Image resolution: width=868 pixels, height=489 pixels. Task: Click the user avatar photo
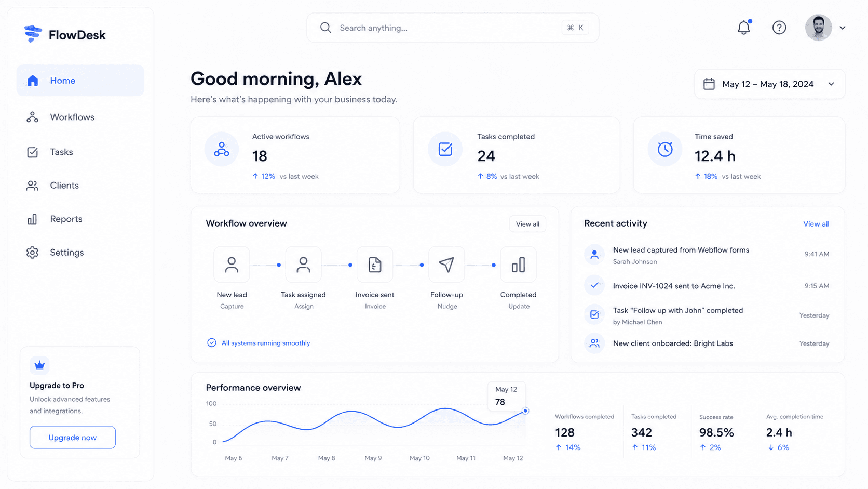[x=819, y=28]
